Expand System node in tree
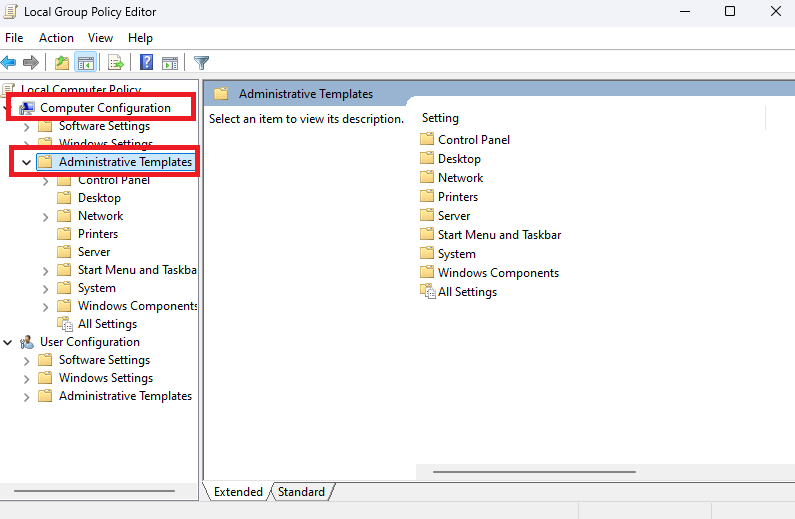 click(46, 289)
